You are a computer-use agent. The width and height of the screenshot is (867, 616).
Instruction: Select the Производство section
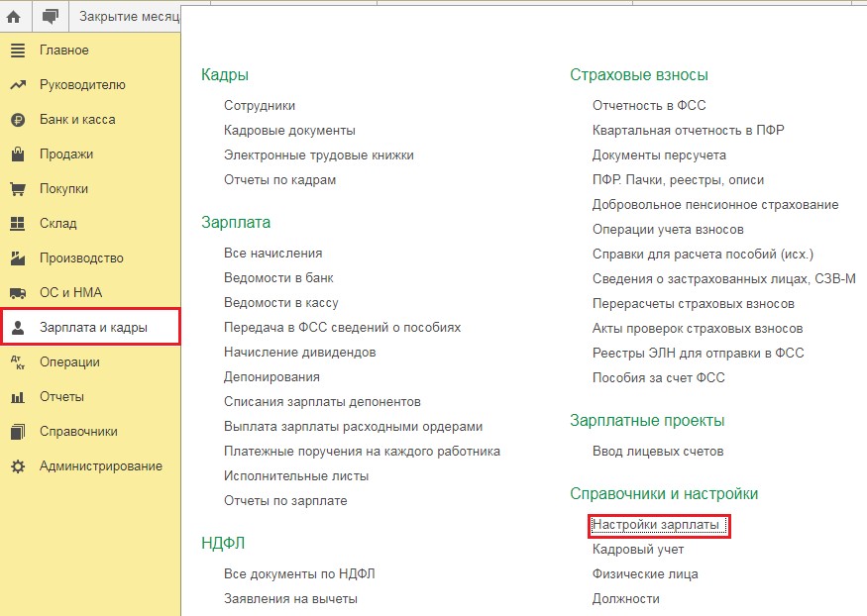81,258
